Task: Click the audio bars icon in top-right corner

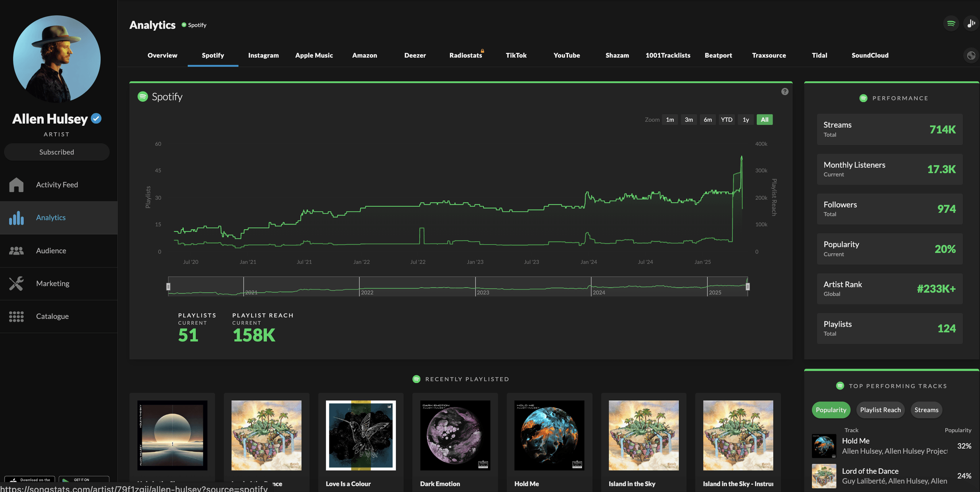Action: pyautogui.click(x=971, y=24)
